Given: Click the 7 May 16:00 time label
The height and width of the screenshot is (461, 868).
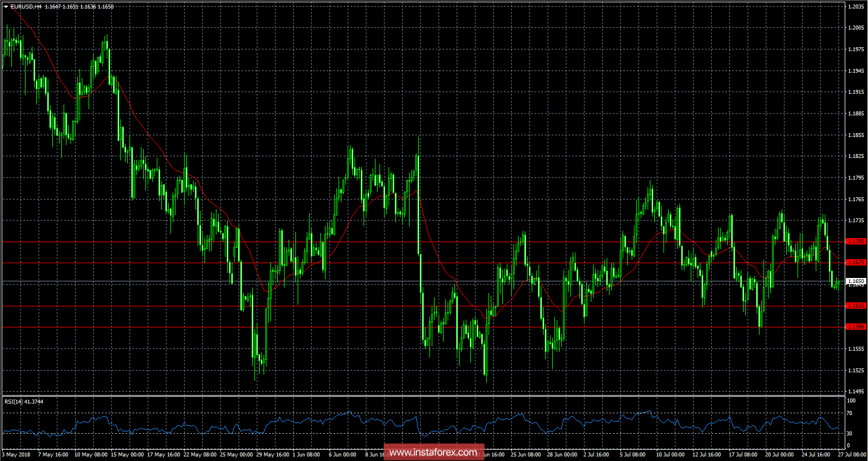Looking at the screenshot, I should (x=54, y=455).
